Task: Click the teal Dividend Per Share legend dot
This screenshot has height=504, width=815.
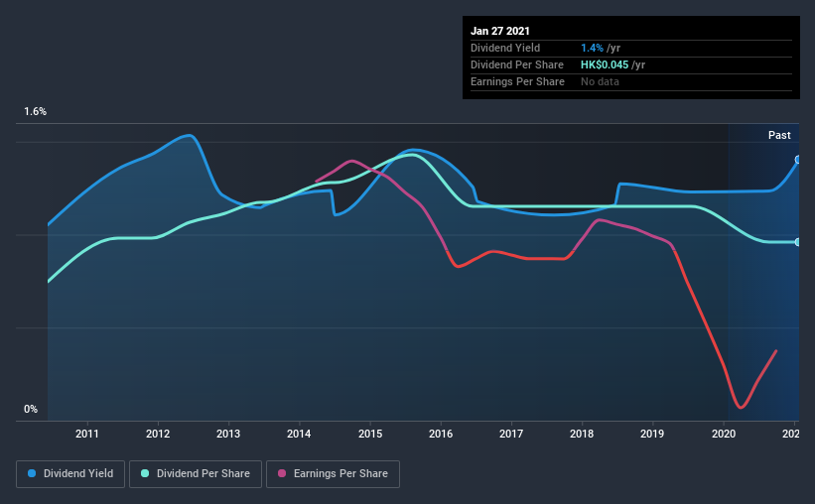Action: tap(145, 473)
